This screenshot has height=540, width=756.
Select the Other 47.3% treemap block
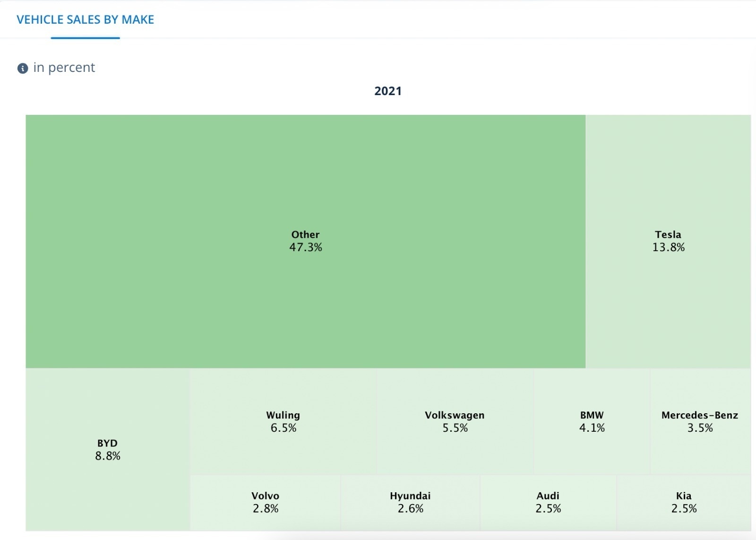(305, 241)
